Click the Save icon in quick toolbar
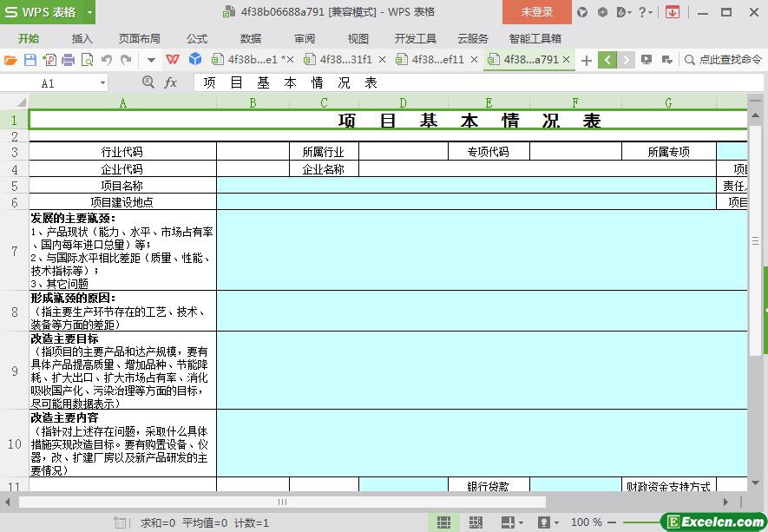The image size is (768, 532). tap(30, 60)
